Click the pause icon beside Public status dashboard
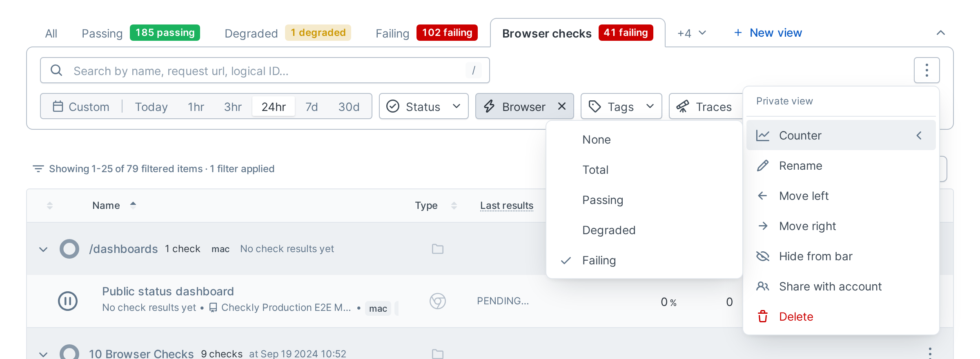The width and height of the screenshot is (980, 359). (68, 301)
